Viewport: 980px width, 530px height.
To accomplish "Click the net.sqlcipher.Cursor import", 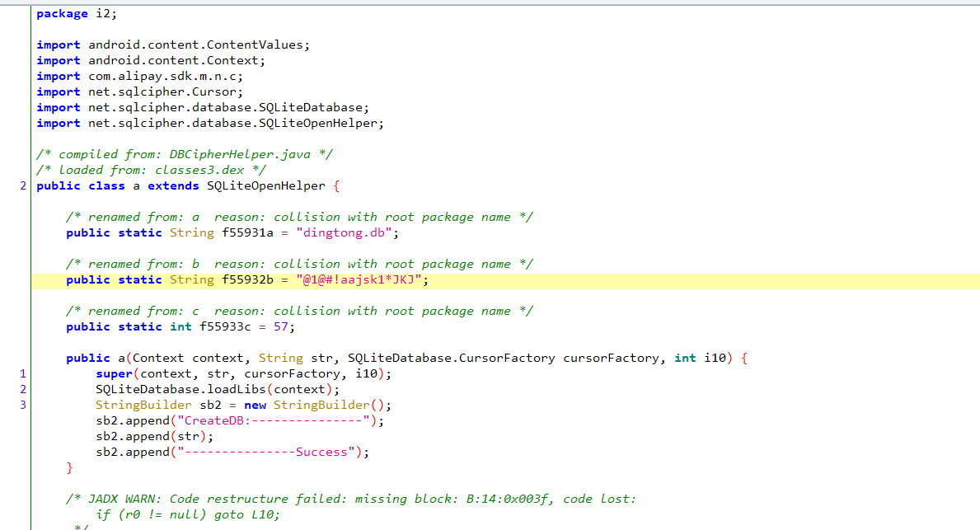I will pyautogui.click(x=139, y=91).
